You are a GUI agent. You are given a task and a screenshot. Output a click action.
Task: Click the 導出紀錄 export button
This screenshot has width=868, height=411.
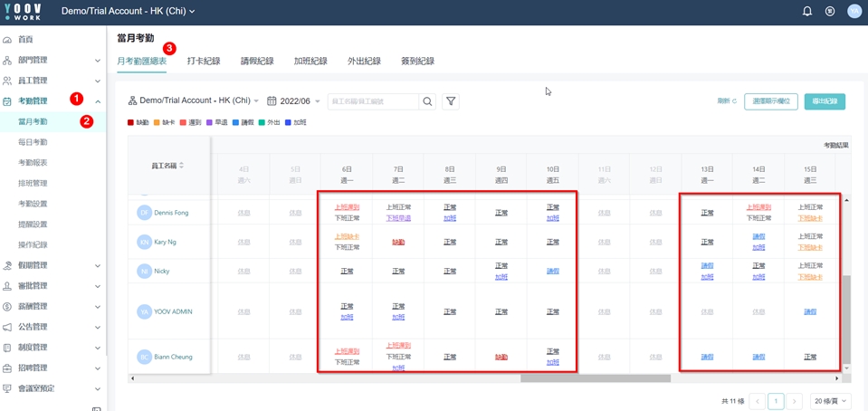[x=825, y=101]
